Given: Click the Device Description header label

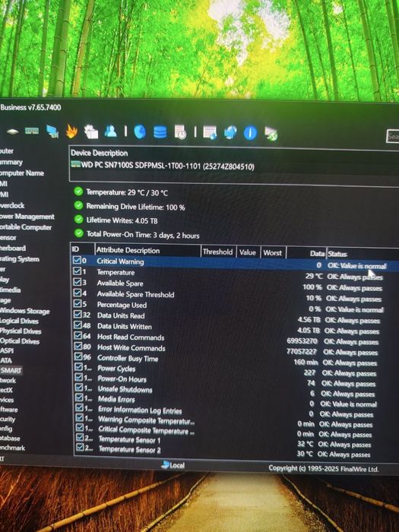Looking at the screenshot, I should tap(99, 153).
